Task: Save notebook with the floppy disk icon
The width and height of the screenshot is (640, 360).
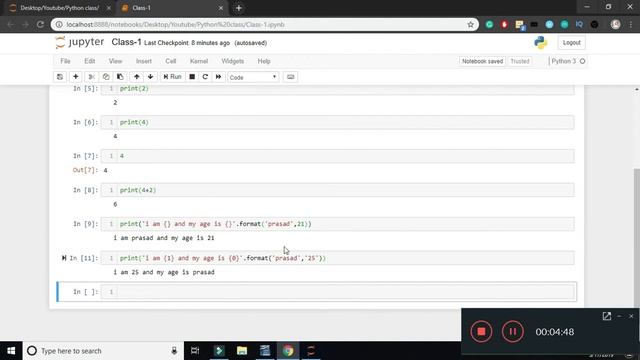Action: [x=60, y=77]
